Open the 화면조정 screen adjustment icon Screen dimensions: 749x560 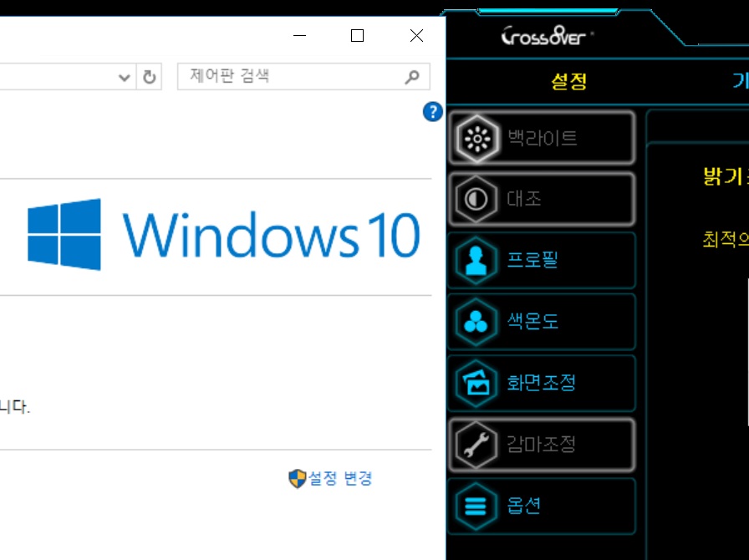pyautogui.click(x=477, y=384)
